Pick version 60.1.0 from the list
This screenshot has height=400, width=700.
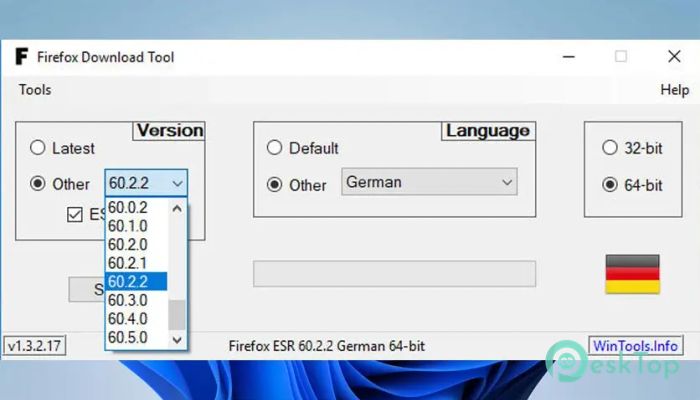tap(137, 226)
